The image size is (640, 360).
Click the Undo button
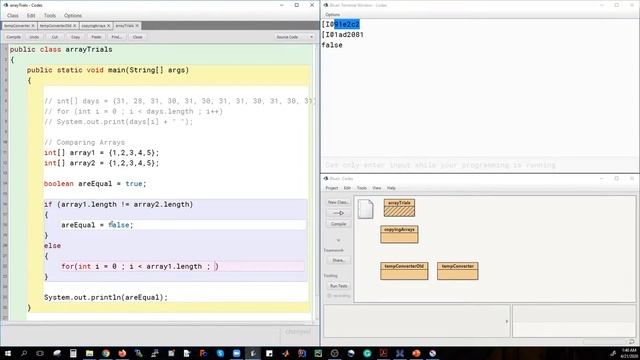34,37
